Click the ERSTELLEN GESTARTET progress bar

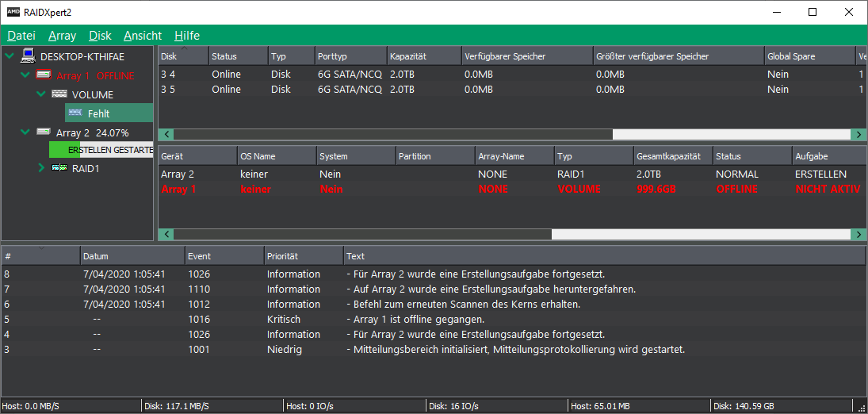coord(101,150)
